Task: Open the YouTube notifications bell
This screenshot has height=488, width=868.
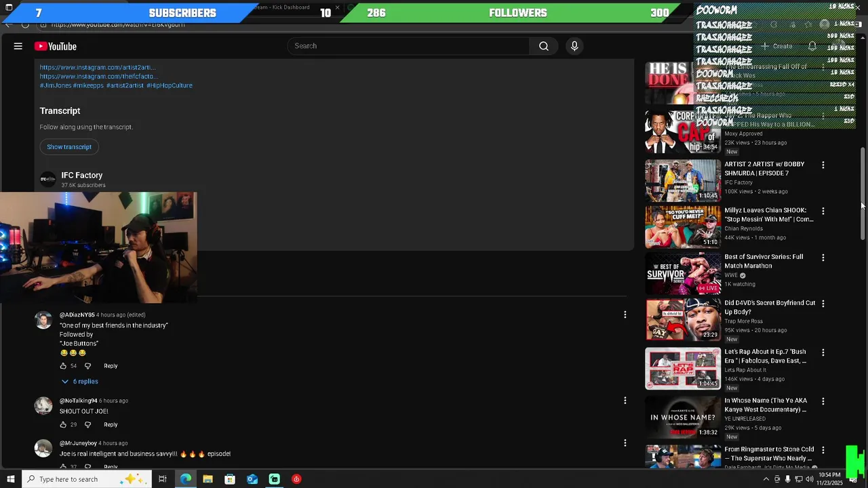Action: coord(812,46)
